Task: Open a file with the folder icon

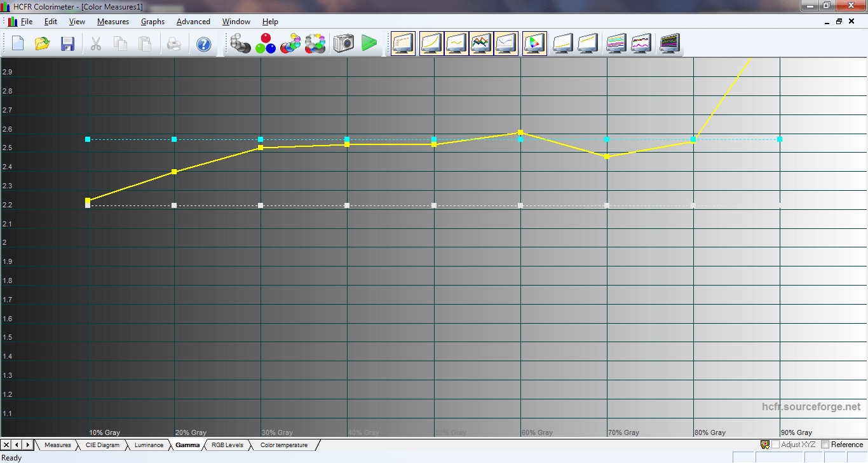Action: coord(43,44)
